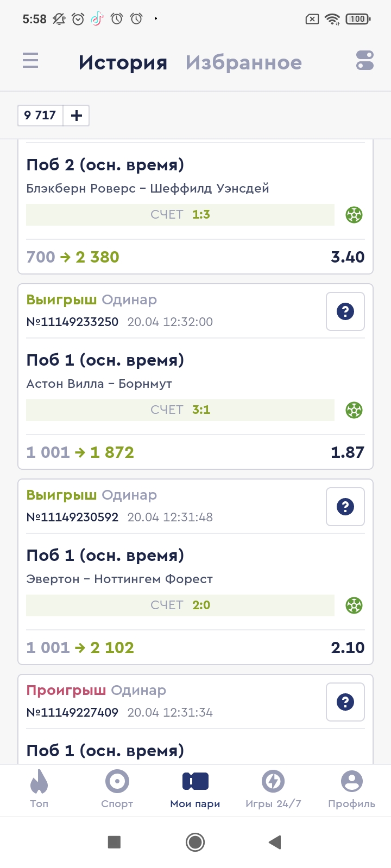Screen dimensions: 391x868
Task: Open Эвертон – Ноттингем Форест match details
Action: pyautogui.click(x=119, y=579)
